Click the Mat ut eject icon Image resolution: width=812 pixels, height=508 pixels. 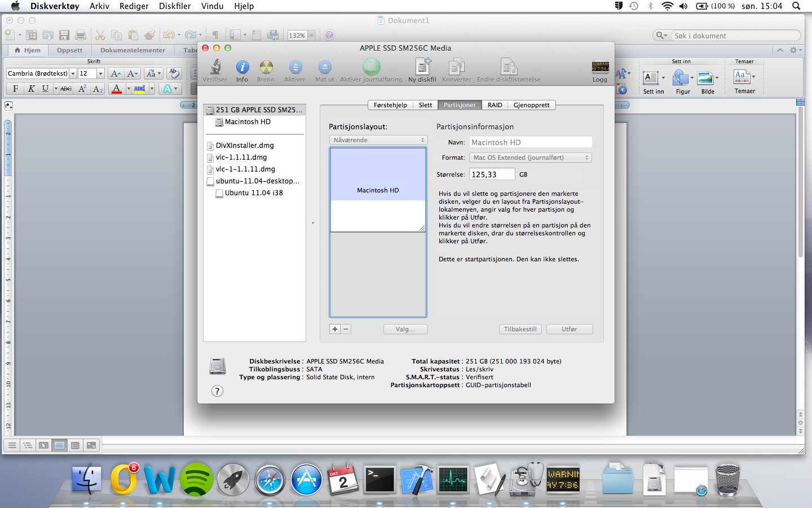pos(325,67)
